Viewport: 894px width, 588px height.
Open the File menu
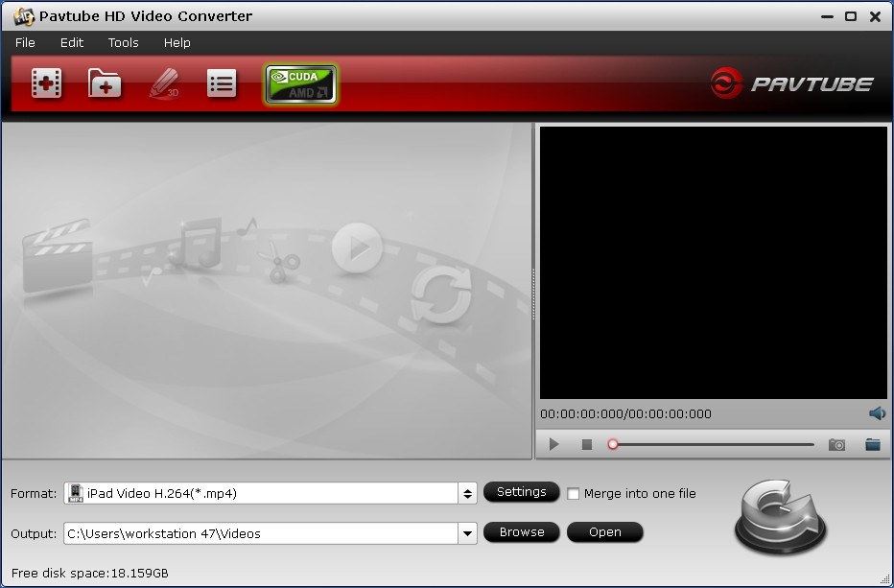(x=24, y=42)
